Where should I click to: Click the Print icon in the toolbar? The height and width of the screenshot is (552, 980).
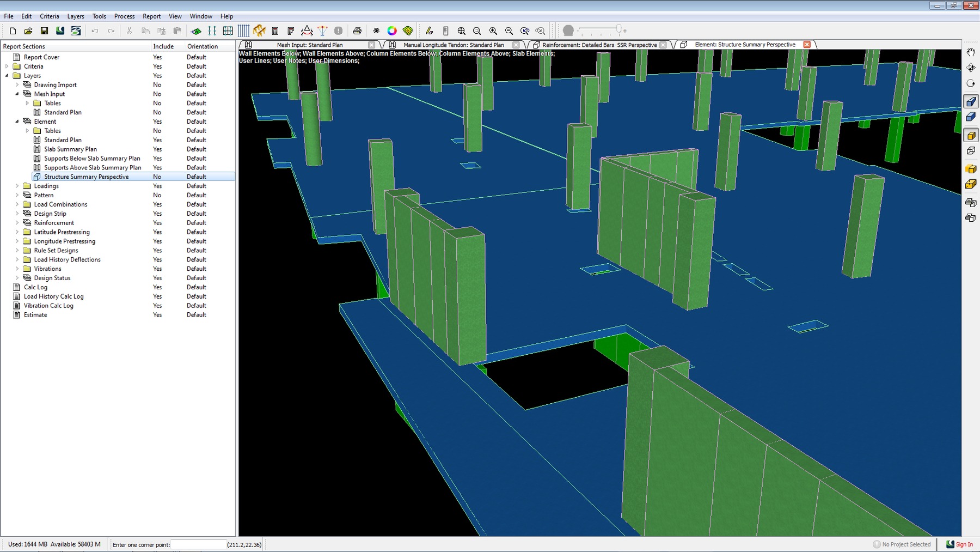point(357,31)
